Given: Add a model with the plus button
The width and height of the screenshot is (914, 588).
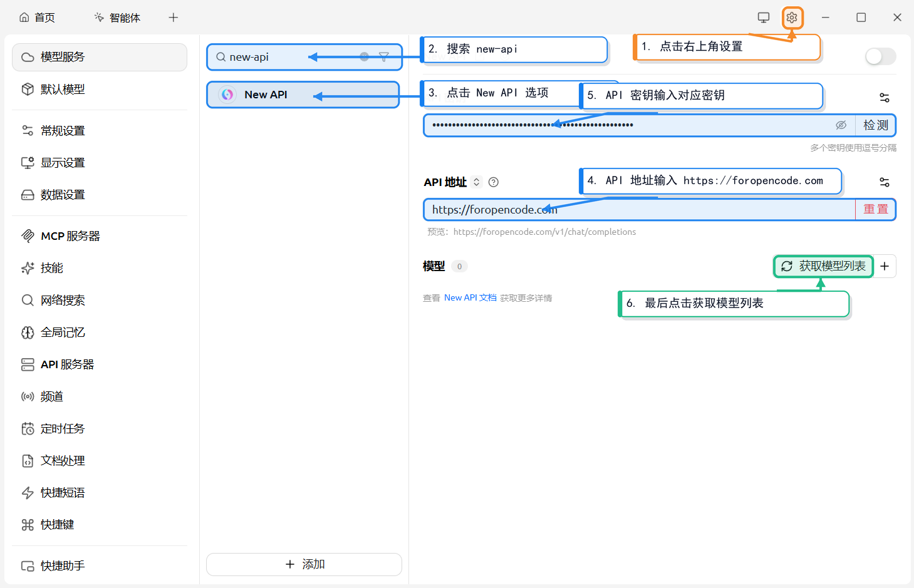Looking at the screenshot, I should [885, 266].
